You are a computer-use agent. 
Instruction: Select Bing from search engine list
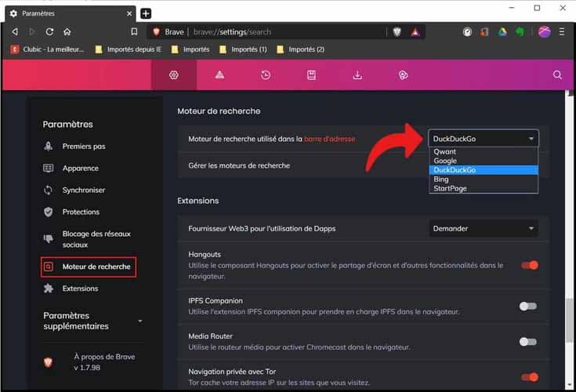pos(483,179)
